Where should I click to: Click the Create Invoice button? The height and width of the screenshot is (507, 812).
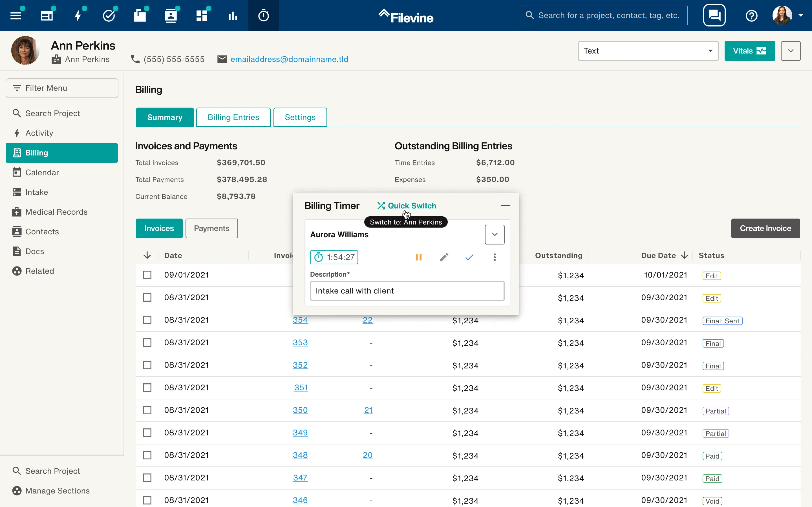pos(765,228)
